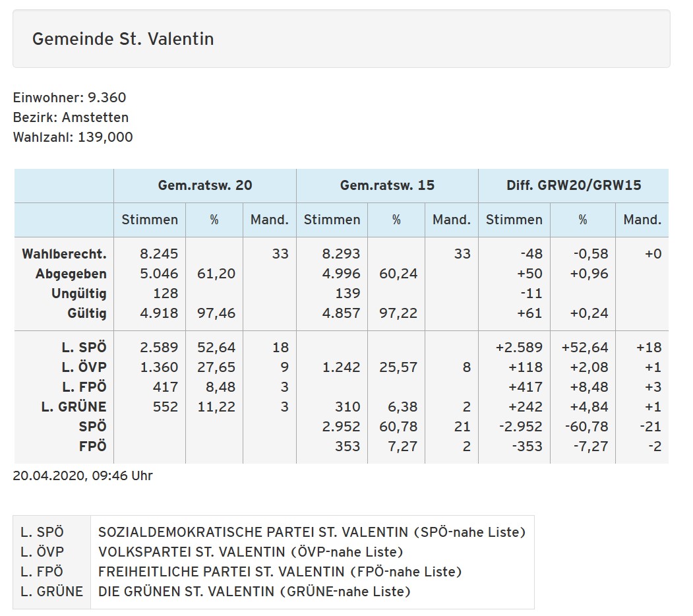The height and width of the screenshot is (616, 693).
Task: Click the Gemeinde St. Valentin heading
Action: click(123, 39)
